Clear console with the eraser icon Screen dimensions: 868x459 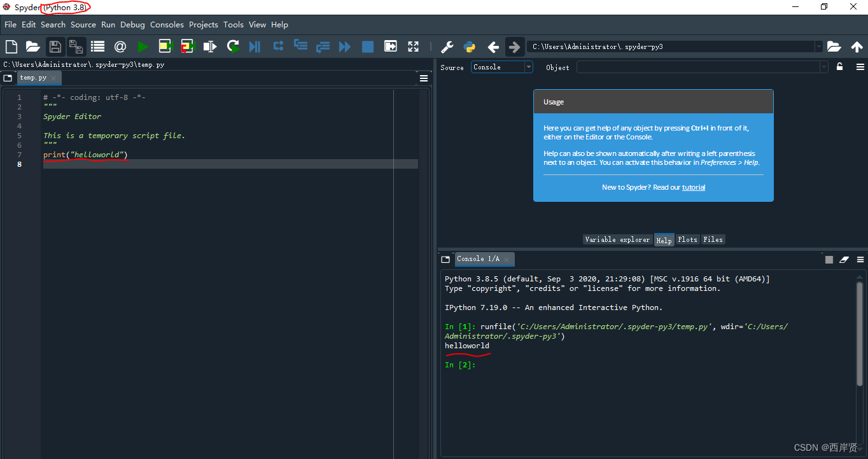[x=844, y=260]
